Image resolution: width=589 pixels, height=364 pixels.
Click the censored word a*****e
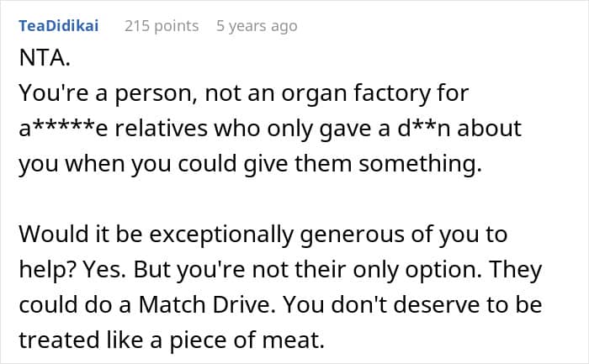[63, 129]
